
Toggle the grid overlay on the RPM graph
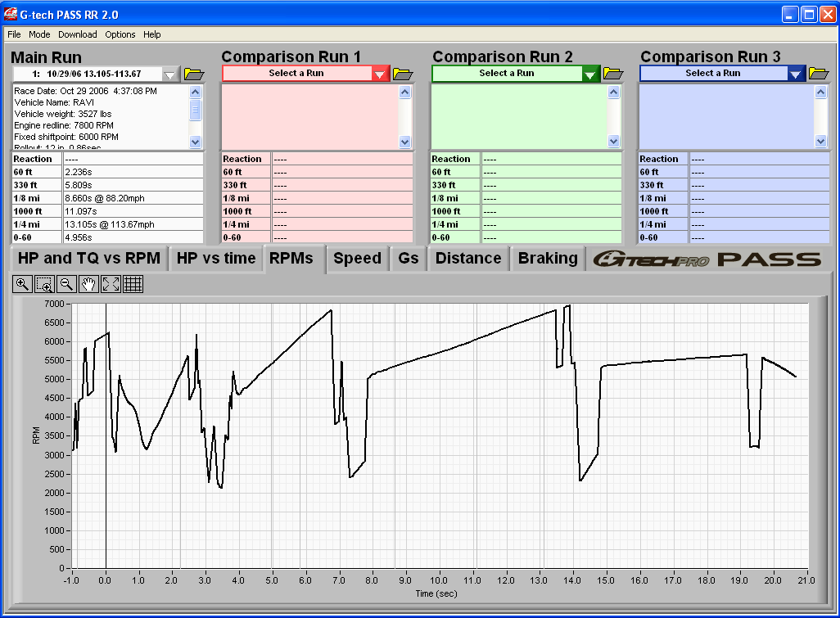[x=132, y=284]
